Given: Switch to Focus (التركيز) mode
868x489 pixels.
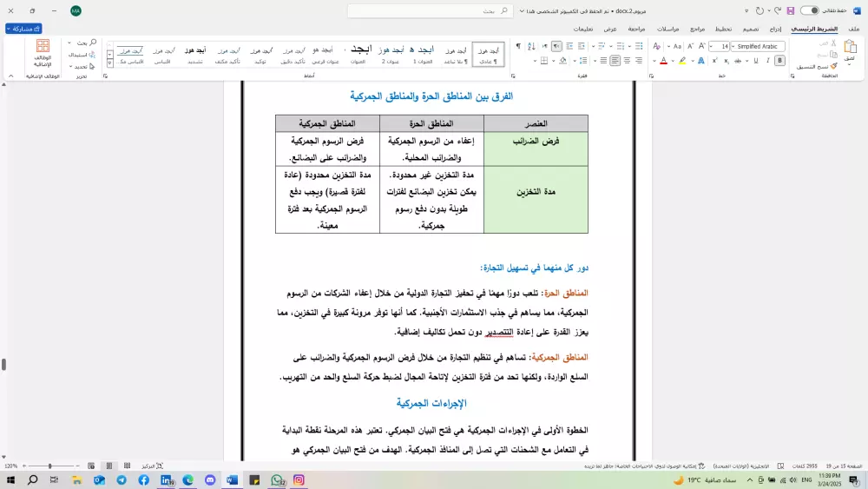Looking at the screenshot, I should (152, 466).
